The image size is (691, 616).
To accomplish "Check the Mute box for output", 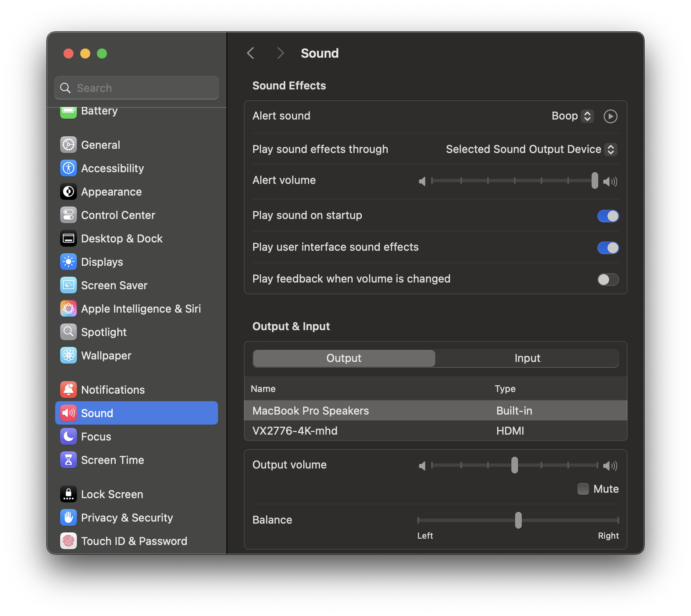I will (x=583, y=489).
